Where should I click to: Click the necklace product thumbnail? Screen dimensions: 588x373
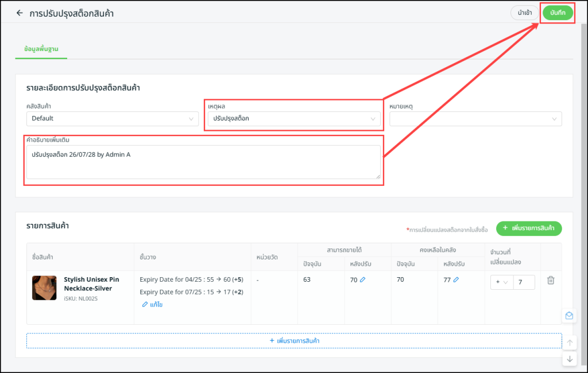pos(44,287)
